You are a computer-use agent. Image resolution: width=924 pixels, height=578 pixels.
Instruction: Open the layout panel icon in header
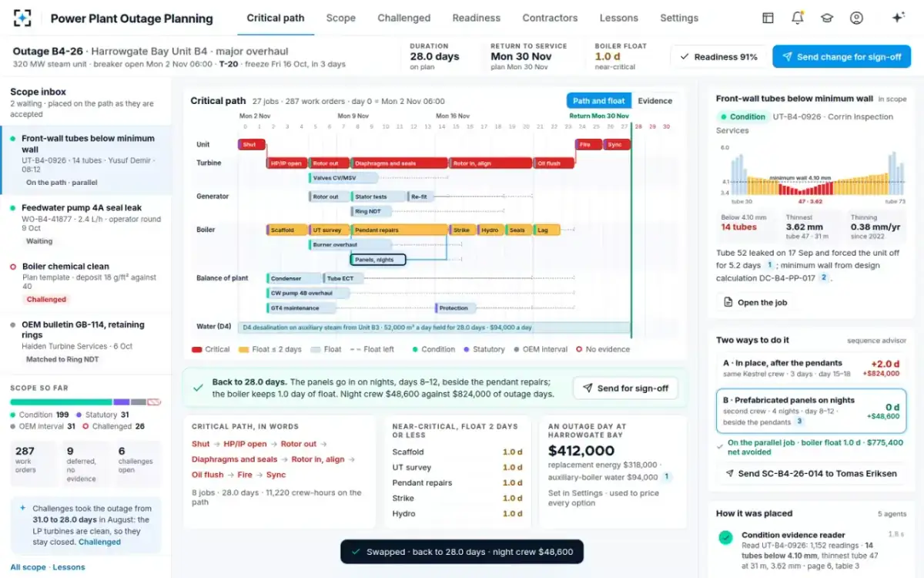coord(768,18)
